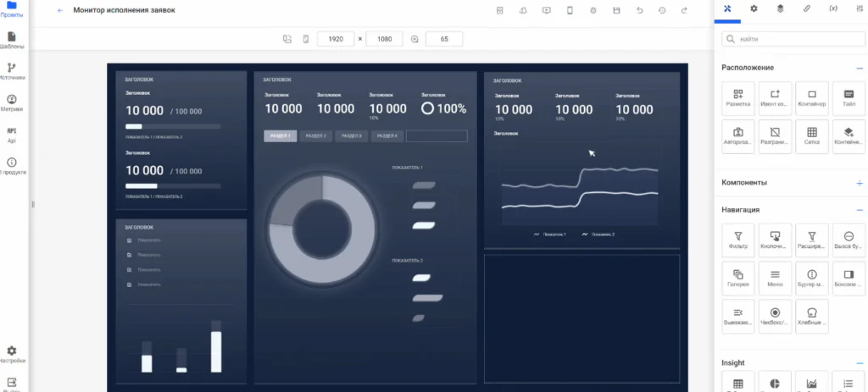868x392 pixels.
Task: Add the Ивент ко... component
Action: tap(775, 98)
